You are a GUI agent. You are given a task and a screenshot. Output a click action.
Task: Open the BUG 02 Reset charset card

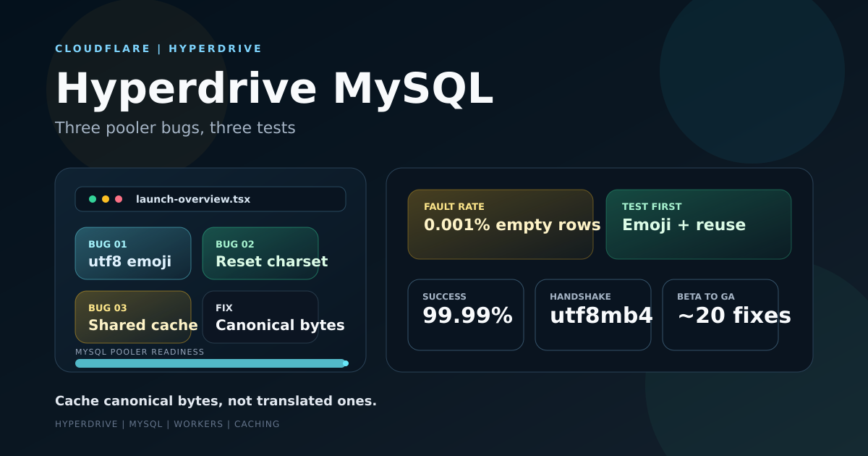tap(260, 253)
